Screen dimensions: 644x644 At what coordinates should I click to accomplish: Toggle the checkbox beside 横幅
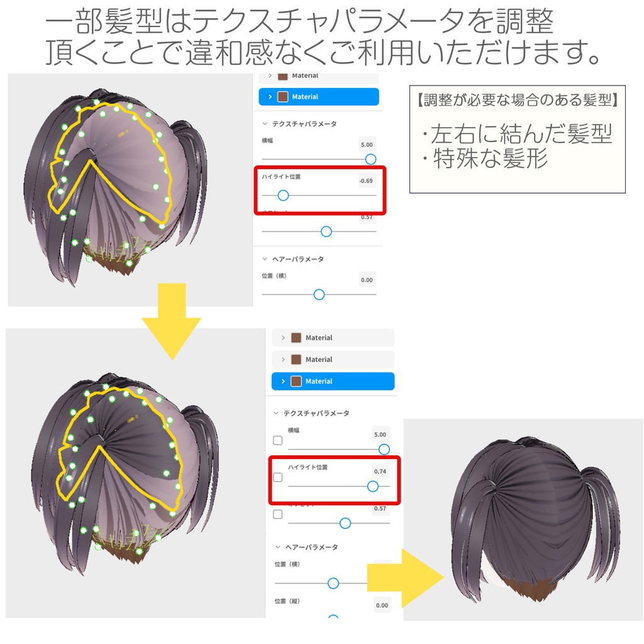277,440
